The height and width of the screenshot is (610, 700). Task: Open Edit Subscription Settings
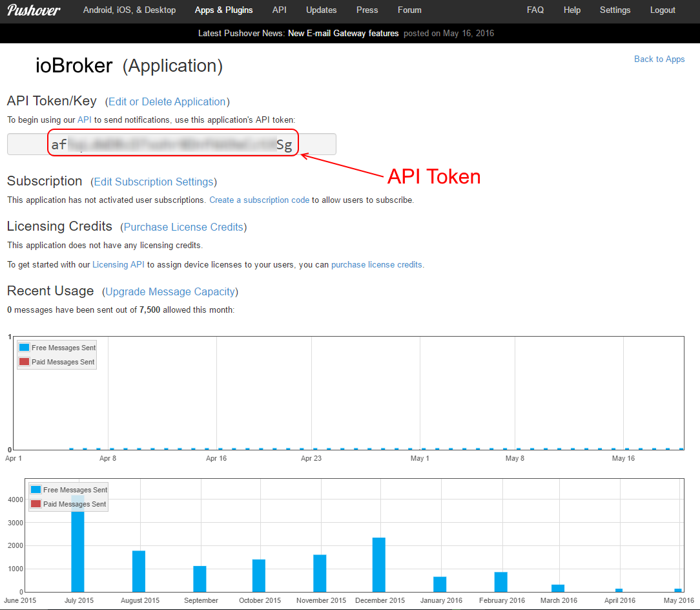click(154, 182)
